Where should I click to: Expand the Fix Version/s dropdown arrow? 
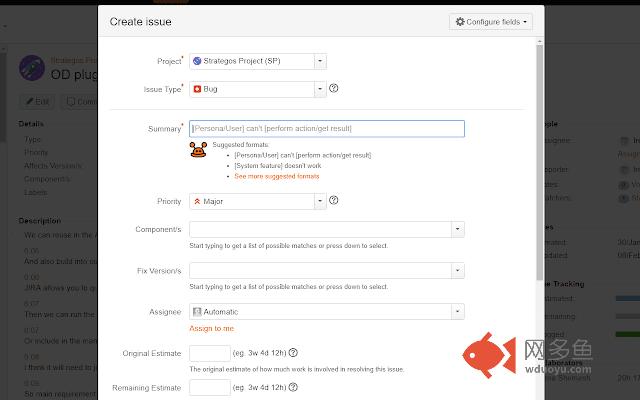(x=458, y=271)
